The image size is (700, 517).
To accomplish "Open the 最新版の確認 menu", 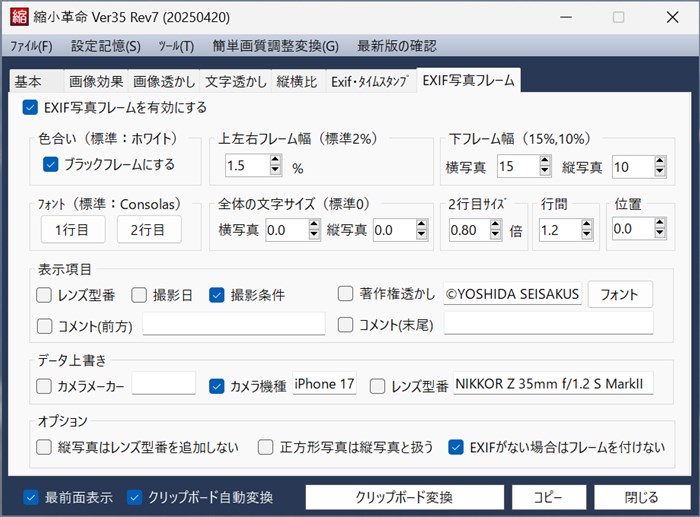I will coord(396,46).
